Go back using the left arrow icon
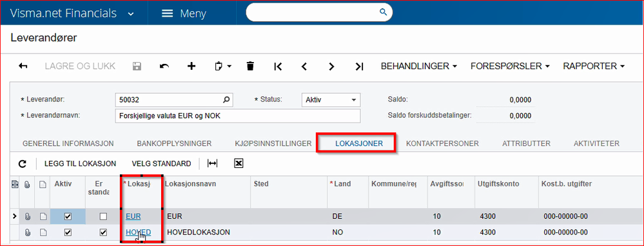The image size is (644, 246). pyautogui.click(x=23, y=67)
